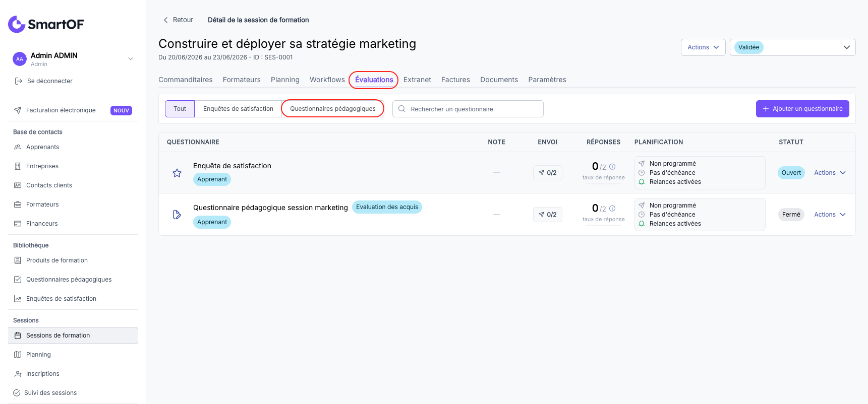Expand the Admin ADMIN account chevron

(x=131, y=59)
